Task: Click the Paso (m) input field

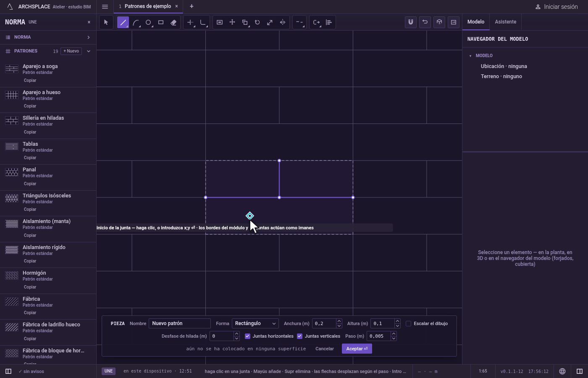Action: pos(378,336)
